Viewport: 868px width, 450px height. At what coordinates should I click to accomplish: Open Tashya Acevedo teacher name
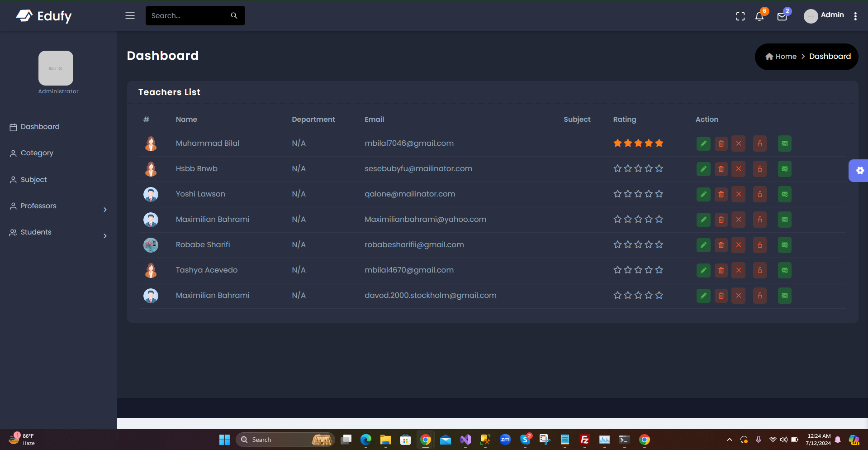coord(207,270)
